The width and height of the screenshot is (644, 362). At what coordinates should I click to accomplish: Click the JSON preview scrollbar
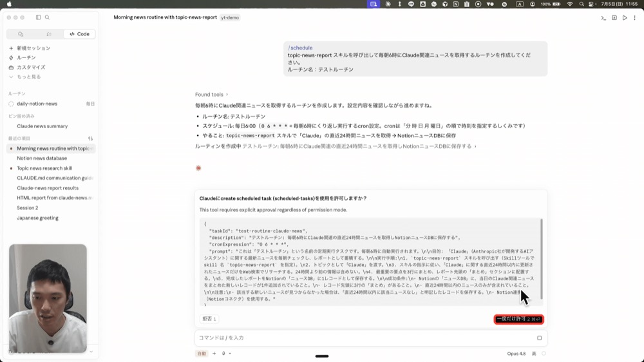[542, 259]
